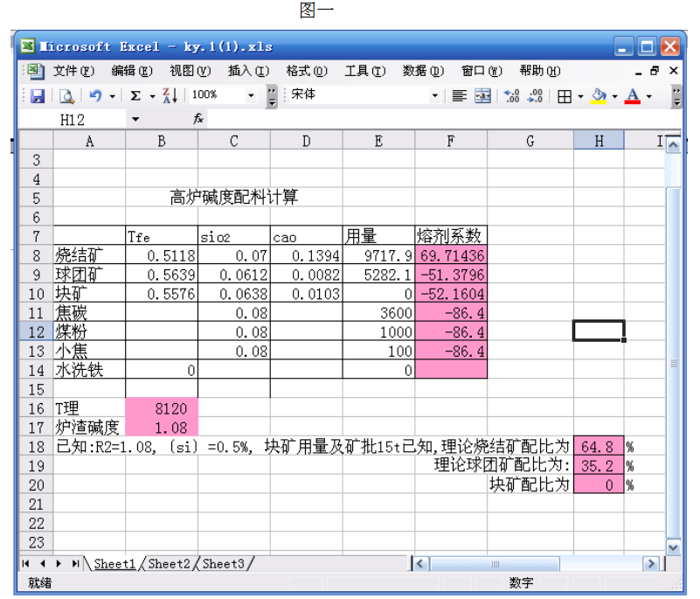Click the Decrease Decimal icon
700x599 pixels.
click(x=536, y=95)
